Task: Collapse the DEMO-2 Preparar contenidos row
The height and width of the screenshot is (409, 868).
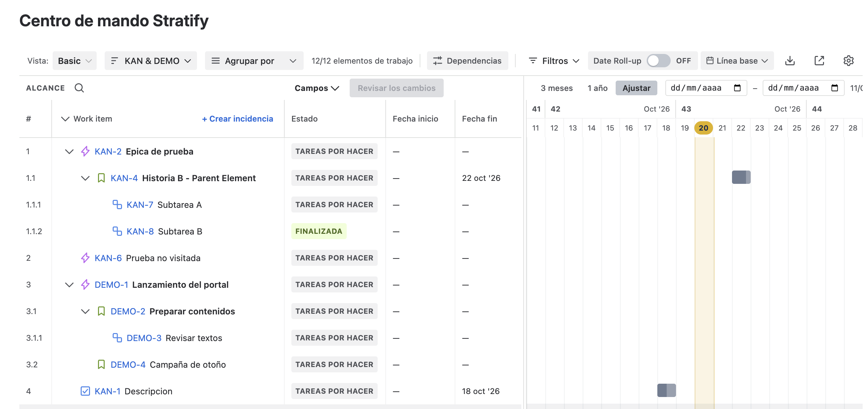Action: pos(85,311)
